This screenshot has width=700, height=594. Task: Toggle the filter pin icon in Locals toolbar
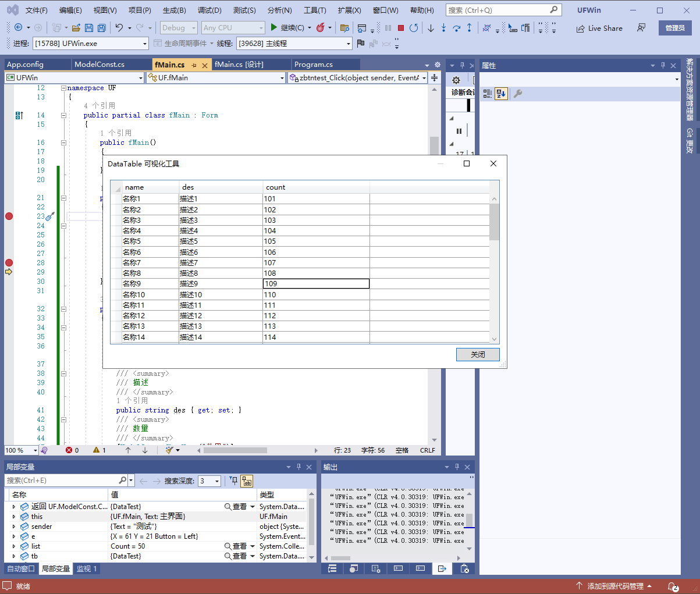click(x=233, y=481)
